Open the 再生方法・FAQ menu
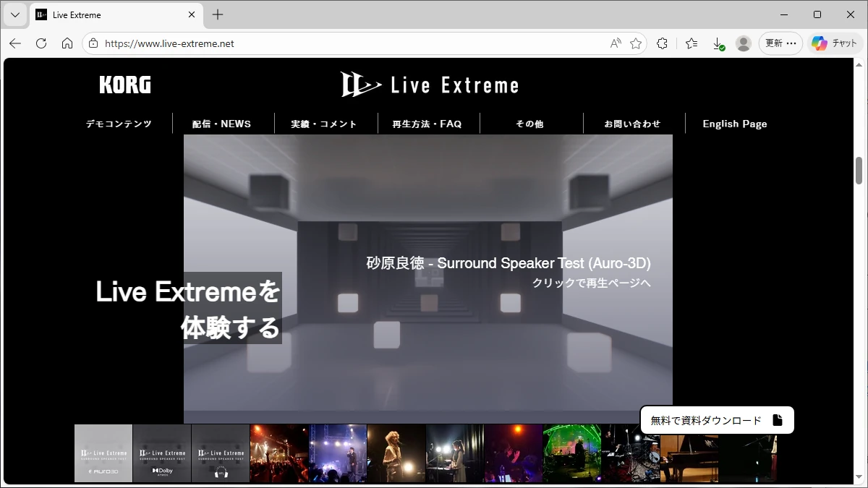The image size is (868, 488). (x=427, y=124)
